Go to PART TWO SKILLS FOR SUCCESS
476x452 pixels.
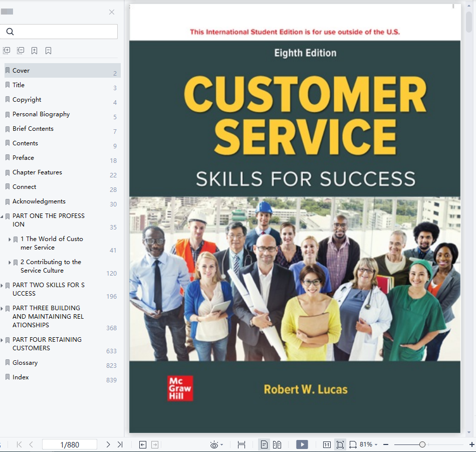pyautogui.click(x=49, y=289)
